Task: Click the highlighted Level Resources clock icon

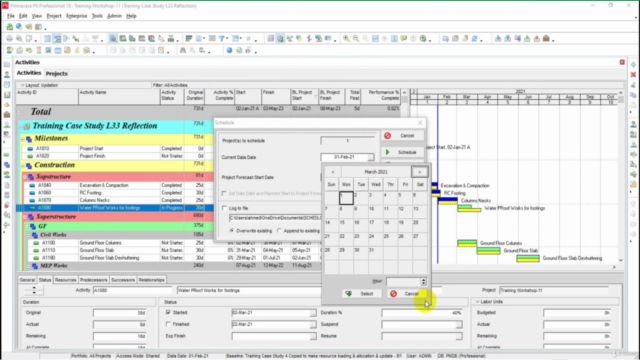Action: pos(280,38)
